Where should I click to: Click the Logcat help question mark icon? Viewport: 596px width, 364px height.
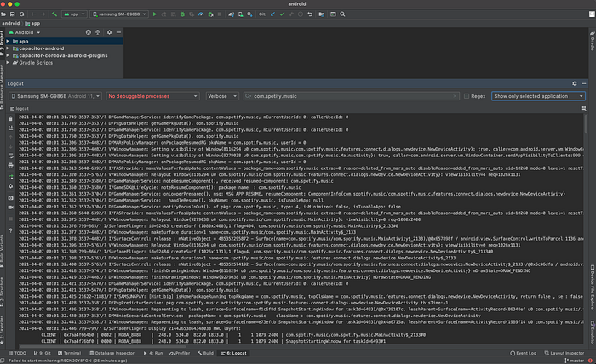pyautogui.click(x=10, y=230)
